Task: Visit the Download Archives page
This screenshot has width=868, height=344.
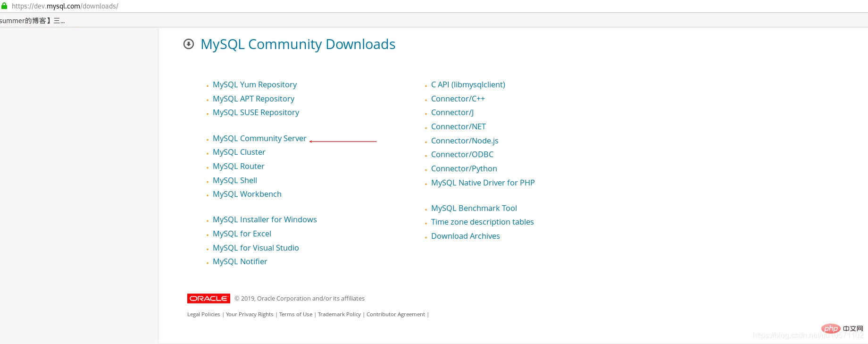Action: click(x=465, y=236)
